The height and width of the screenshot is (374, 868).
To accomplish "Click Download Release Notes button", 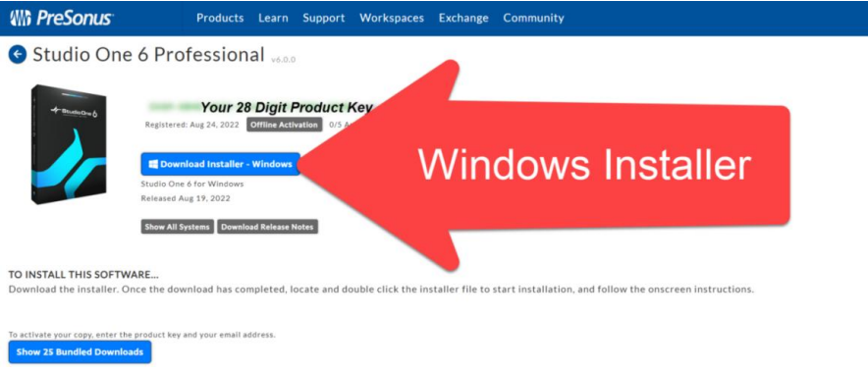I will pos(267,227).
